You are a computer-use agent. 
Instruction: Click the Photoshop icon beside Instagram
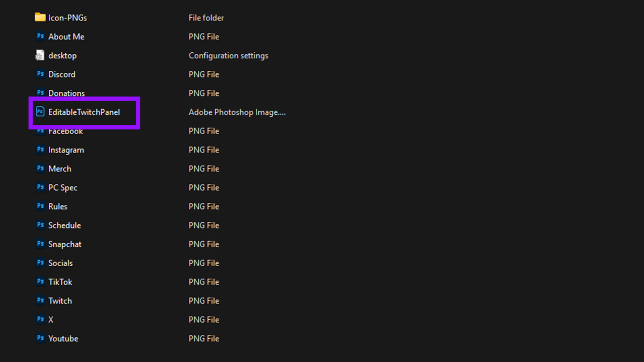pyautogui.click(x=40, y=150)
